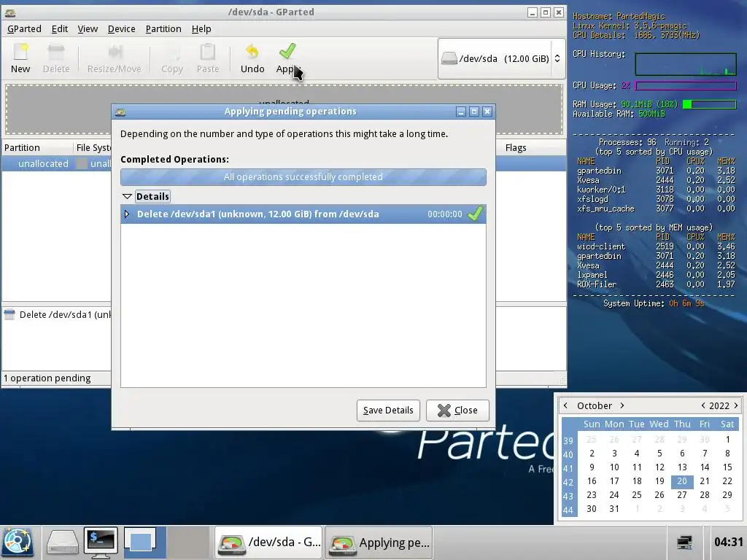Click the network monitor tray icon
Image resolution: width=747 pixels, height=560 pixels.
684,542
